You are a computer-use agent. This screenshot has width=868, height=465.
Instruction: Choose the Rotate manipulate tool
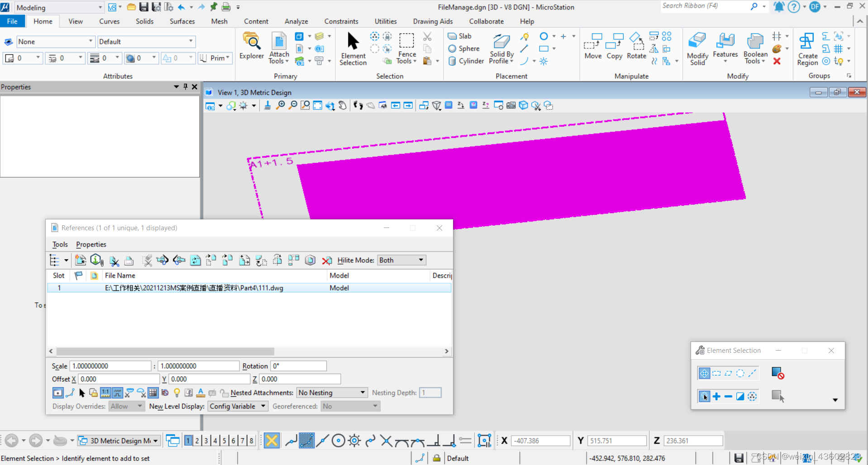pyautogui.click(x=636, y=46)
